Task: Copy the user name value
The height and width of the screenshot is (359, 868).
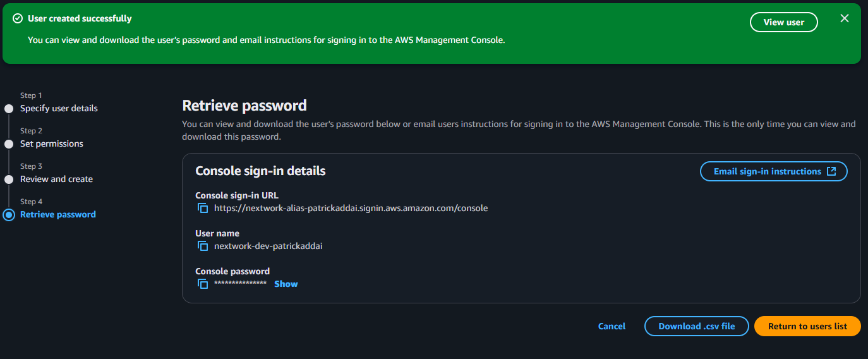Action: tap(203, 246)
